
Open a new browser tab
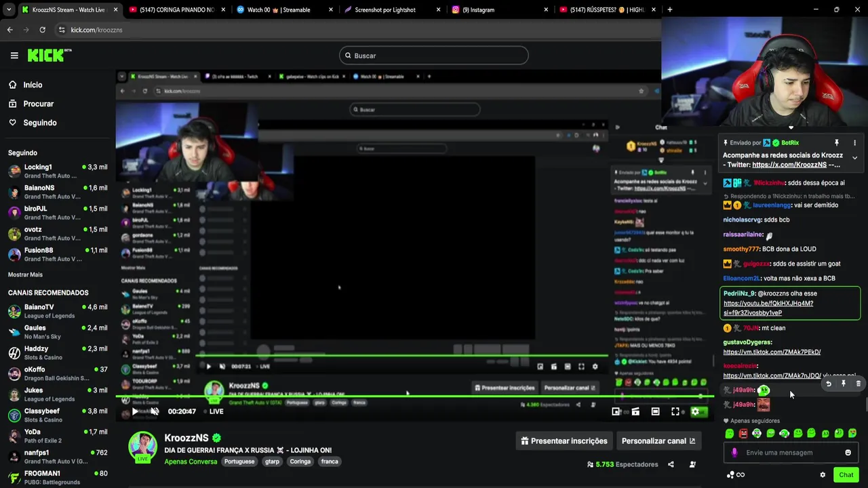click(669, 9)
